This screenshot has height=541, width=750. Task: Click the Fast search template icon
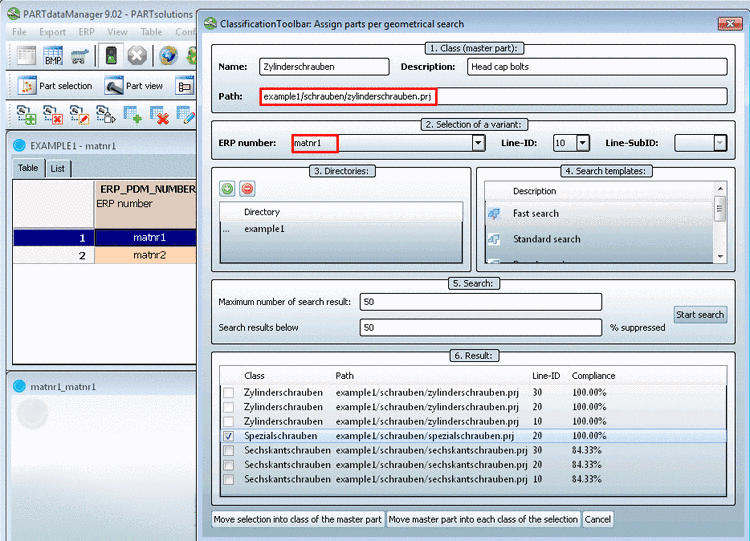click(494, 213)
